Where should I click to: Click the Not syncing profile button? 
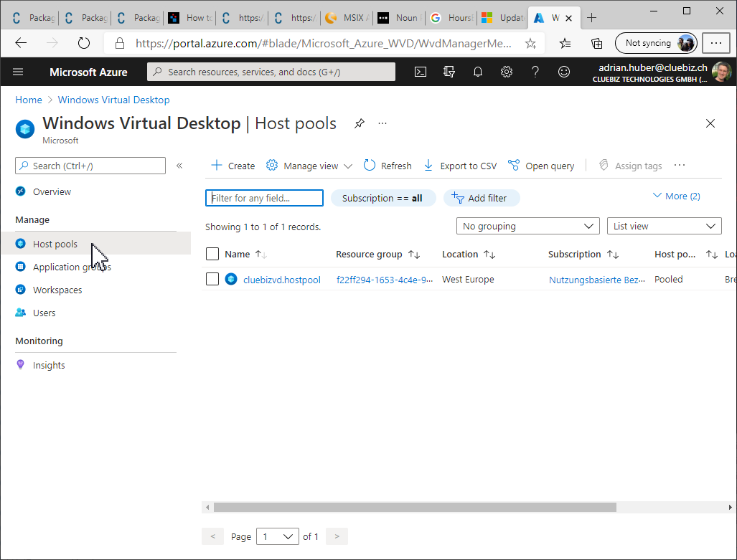point(656,43)
